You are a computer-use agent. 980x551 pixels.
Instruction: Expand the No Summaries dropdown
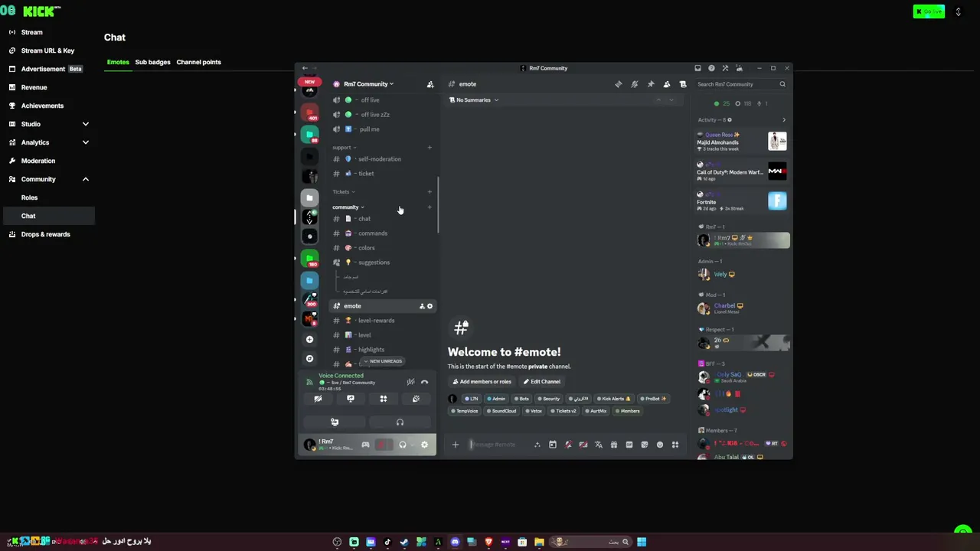(475, 100)
